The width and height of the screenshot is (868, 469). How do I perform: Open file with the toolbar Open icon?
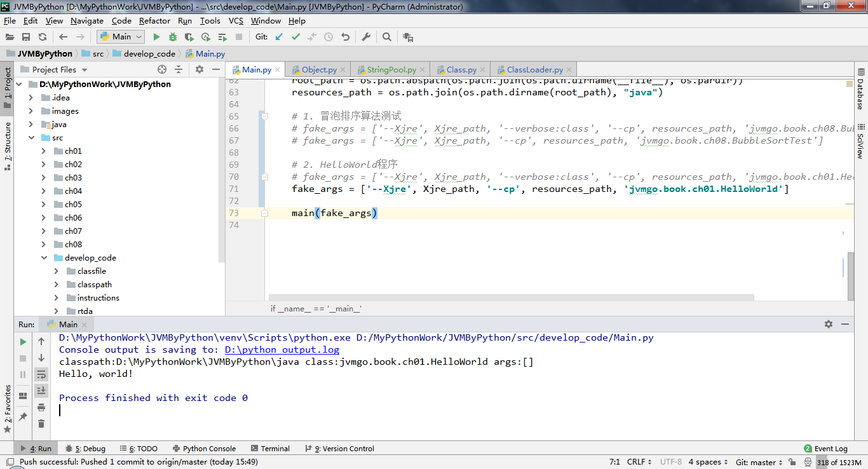coord(10,37)
